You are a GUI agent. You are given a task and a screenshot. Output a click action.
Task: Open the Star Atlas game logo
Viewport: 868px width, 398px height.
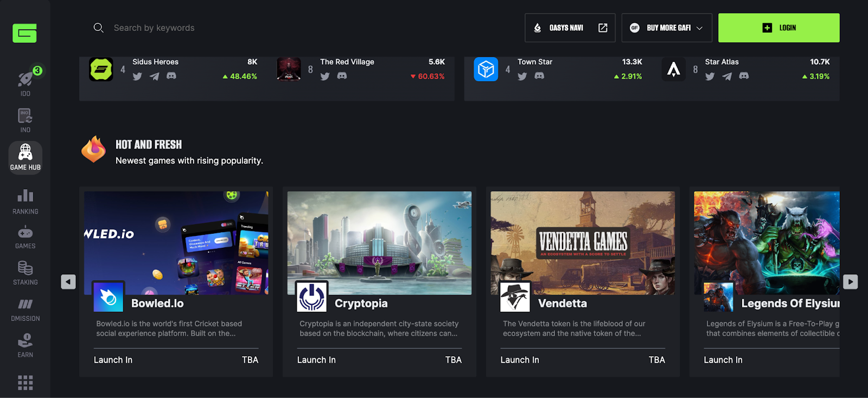(674, 69)
